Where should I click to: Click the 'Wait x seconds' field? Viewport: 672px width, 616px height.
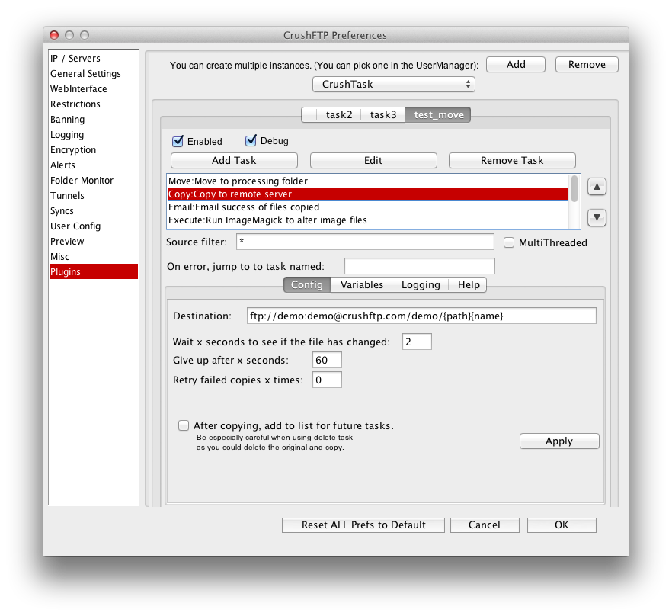coord(417,342)
